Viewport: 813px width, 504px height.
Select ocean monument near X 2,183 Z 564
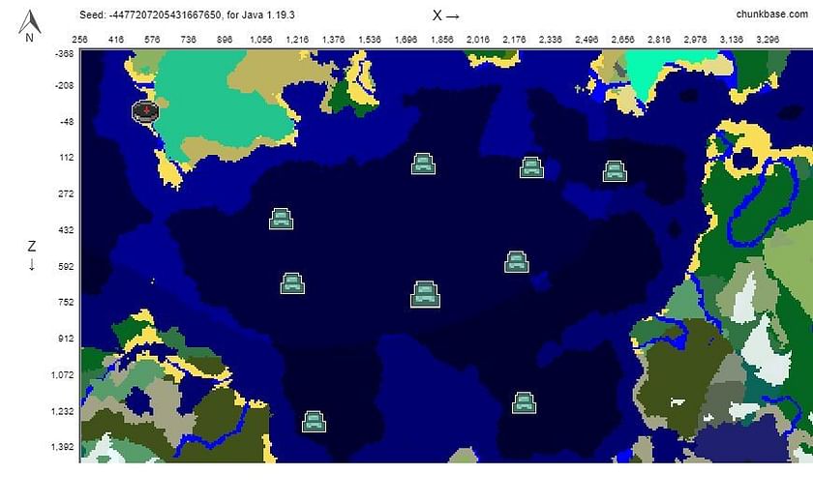tap(517, 261)
